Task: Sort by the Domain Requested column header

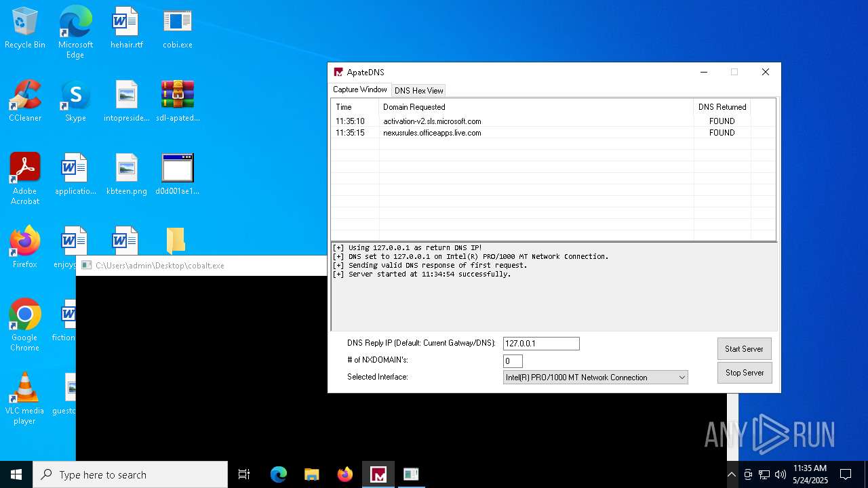Action: tap(536, 107)
